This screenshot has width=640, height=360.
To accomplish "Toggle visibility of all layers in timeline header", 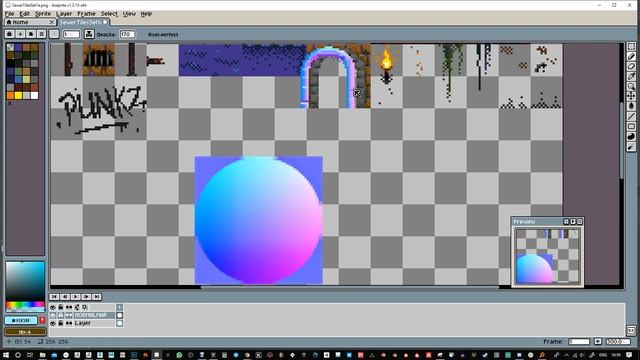I will click(53, 307).
